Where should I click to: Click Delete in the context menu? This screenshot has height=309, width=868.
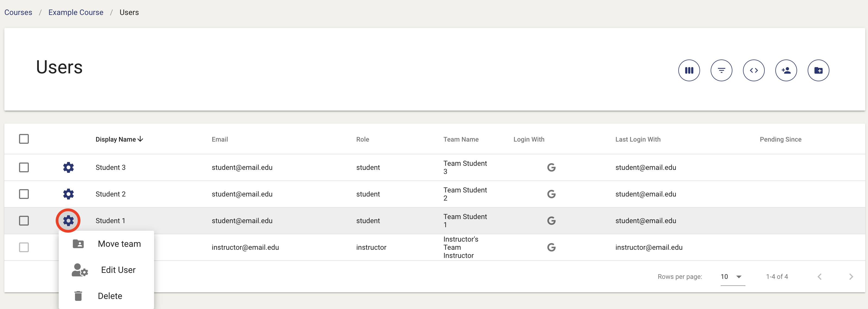(x=110, y=295)
